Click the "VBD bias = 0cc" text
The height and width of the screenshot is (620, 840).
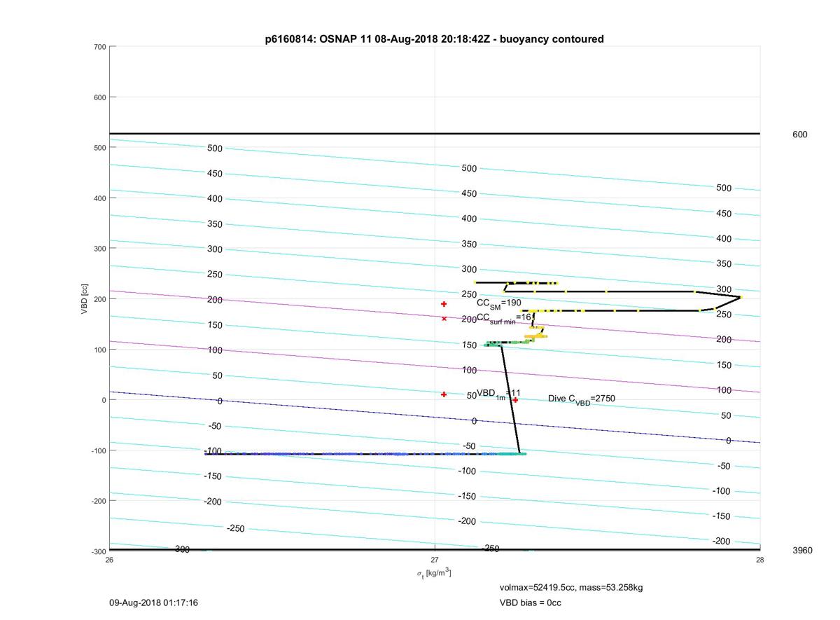[x=530, y=603]
